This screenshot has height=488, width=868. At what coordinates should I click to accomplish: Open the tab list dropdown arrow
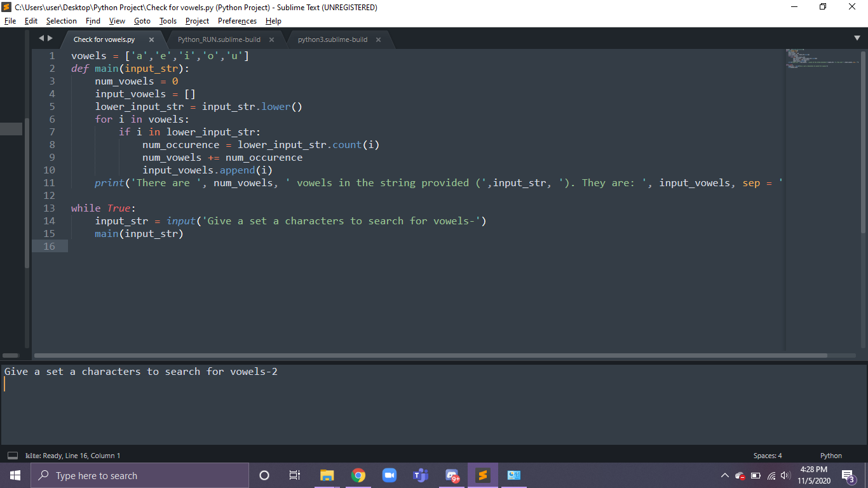(x=857, y=39)
